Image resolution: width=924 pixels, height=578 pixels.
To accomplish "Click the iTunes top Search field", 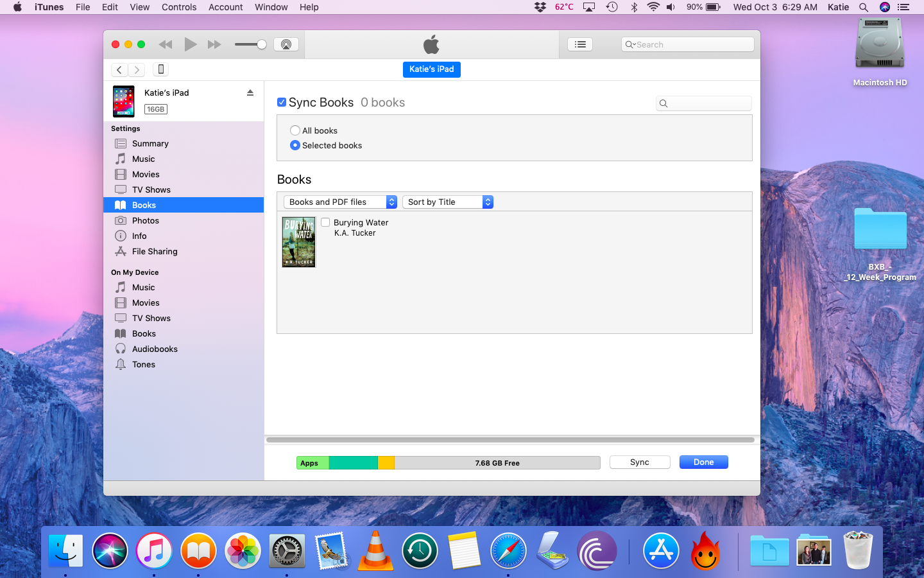I will point(687,44).
